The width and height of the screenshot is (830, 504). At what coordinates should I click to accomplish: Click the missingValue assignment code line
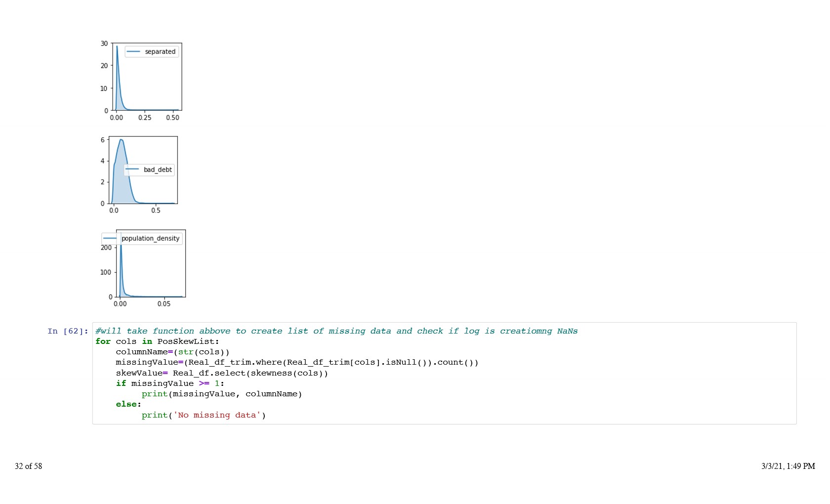tap(297, 362)
